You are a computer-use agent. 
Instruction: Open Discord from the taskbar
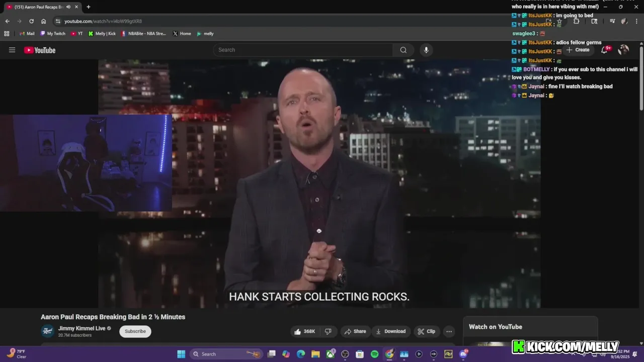coord(463,354)
